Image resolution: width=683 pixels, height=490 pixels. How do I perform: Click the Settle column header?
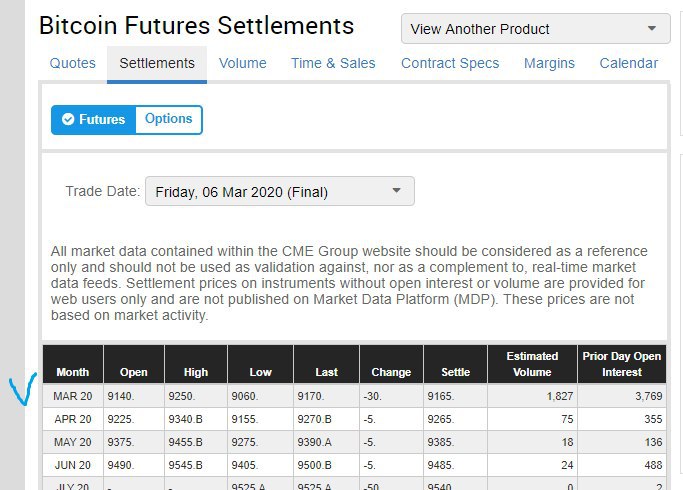point(456,372)
